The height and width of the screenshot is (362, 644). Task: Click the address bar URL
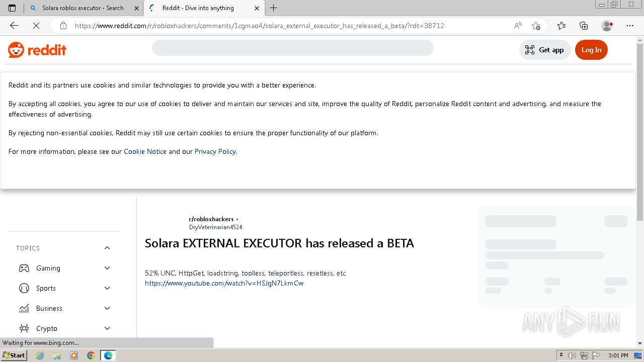[260, 26]
